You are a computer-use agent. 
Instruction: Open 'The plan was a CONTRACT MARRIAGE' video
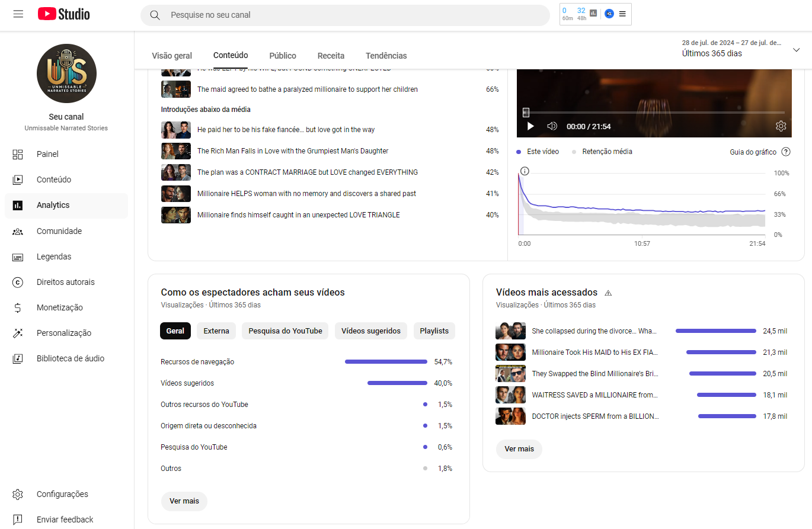pyautogui.click(x=308, y=172)
